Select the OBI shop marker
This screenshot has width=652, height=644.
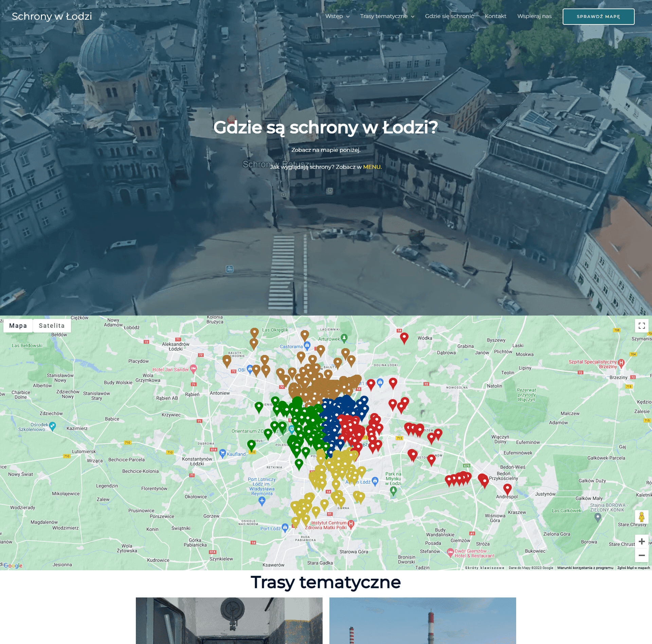250,369
